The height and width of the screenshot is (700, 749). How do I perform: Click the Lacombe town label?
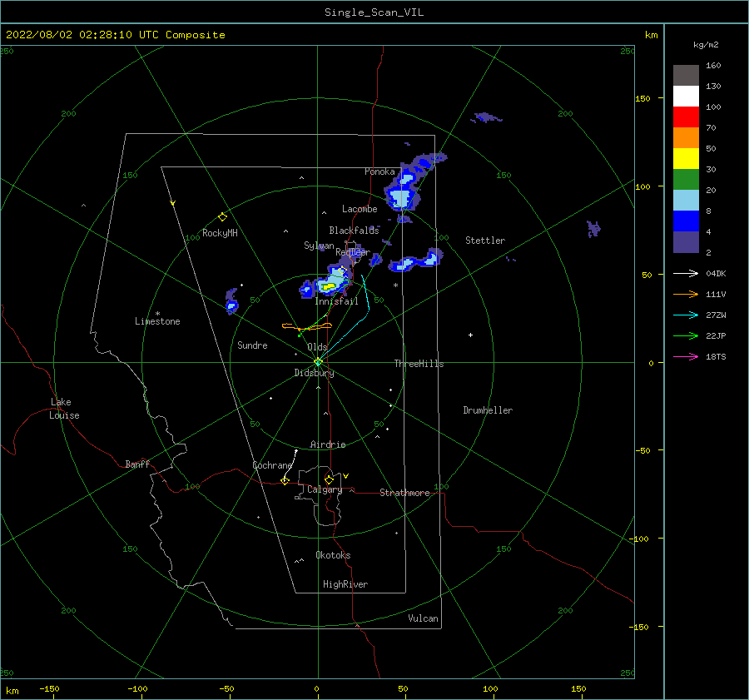coord(360,209)
